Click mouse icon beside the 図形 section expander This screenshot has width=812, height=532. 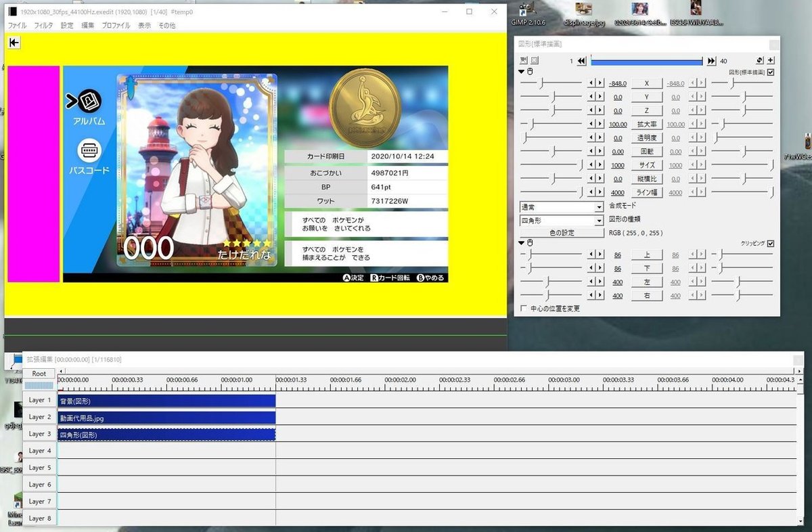[x=531, y=71]
